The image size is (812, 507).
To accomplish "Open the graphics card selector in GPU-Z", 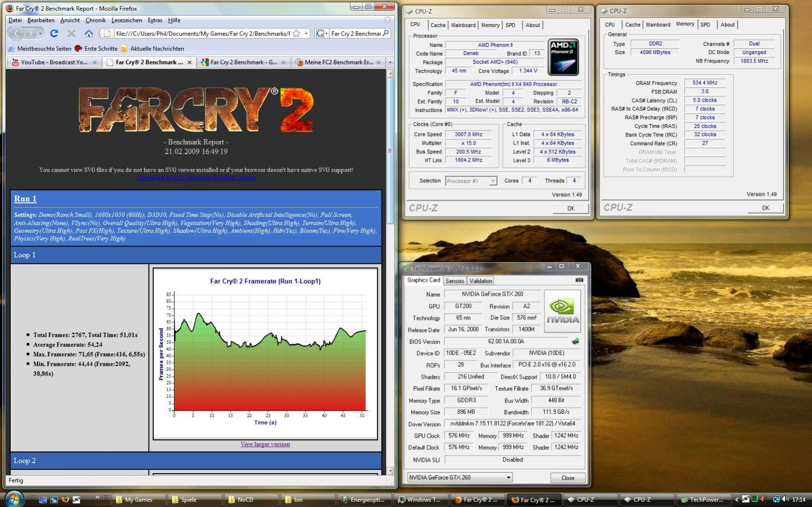I will [459, 478].
